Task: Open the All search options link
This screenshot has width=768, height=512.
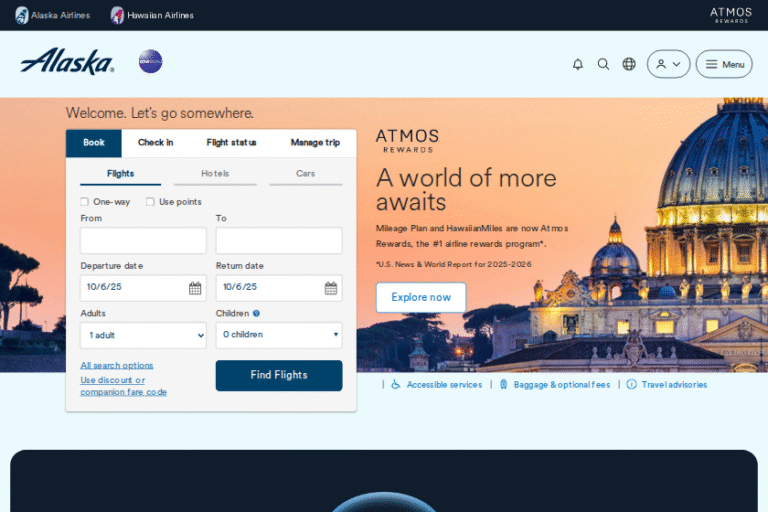Action: click(117, 366)
